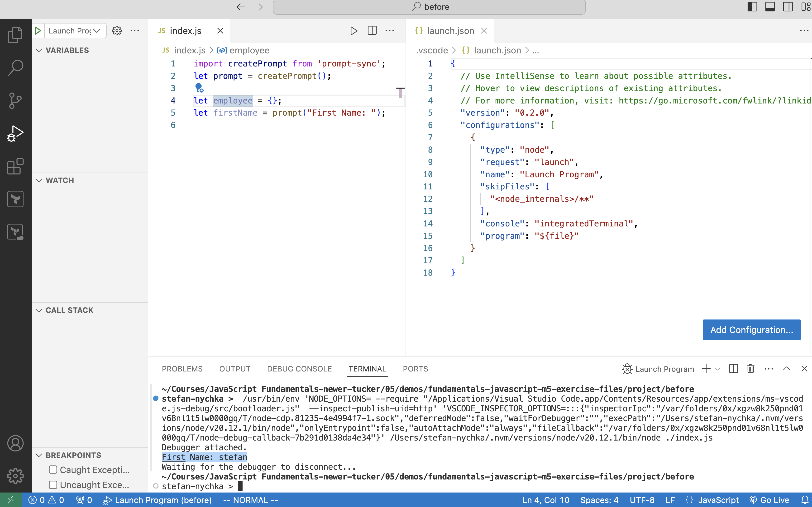Open the Launch Program configuration dropdown
Viewport: 812px width, 507px height.
point(75,31)
